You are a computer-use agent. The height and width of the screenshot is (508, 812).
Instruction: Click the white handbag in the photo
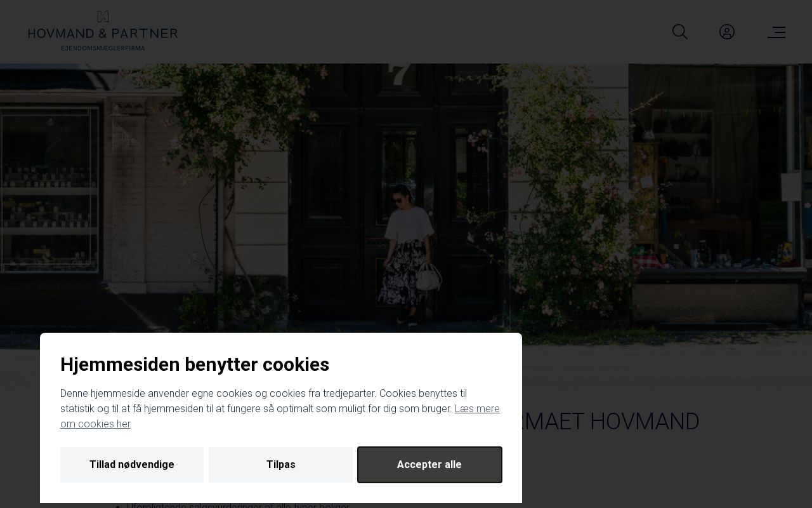tap(429, 277)
